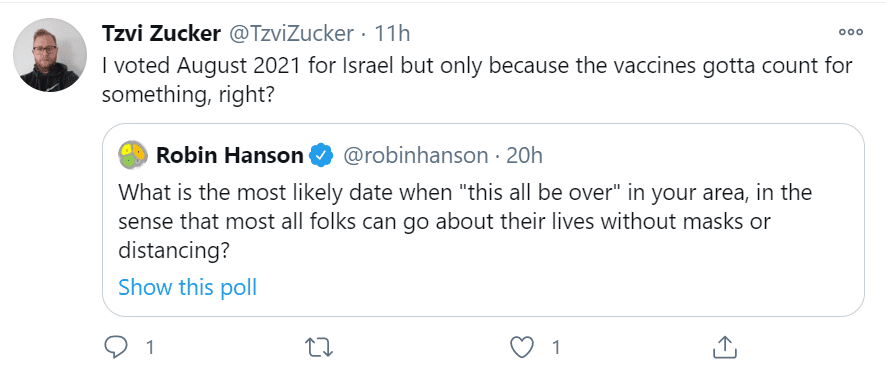Click the like count number 1
The image size is (886, 376).
pyautogui.click(x=555, y=348)
